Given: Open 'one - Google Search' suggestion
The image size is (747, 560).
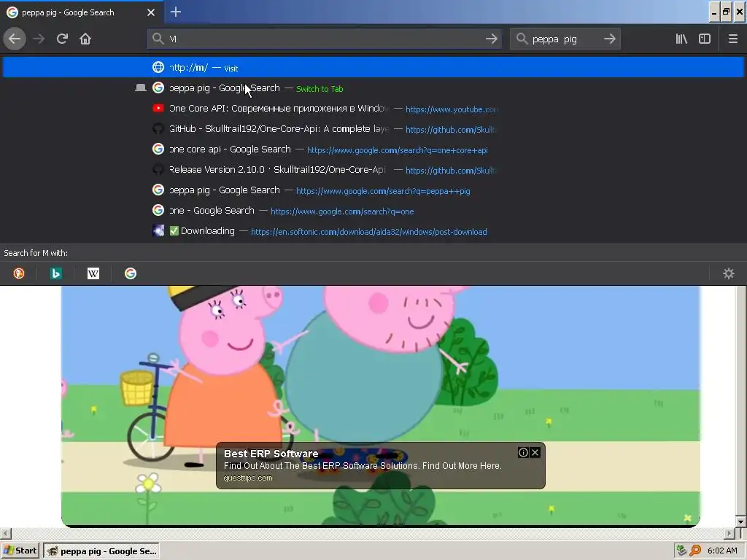Looking at the screenshot, I should (x=373, y=211).
